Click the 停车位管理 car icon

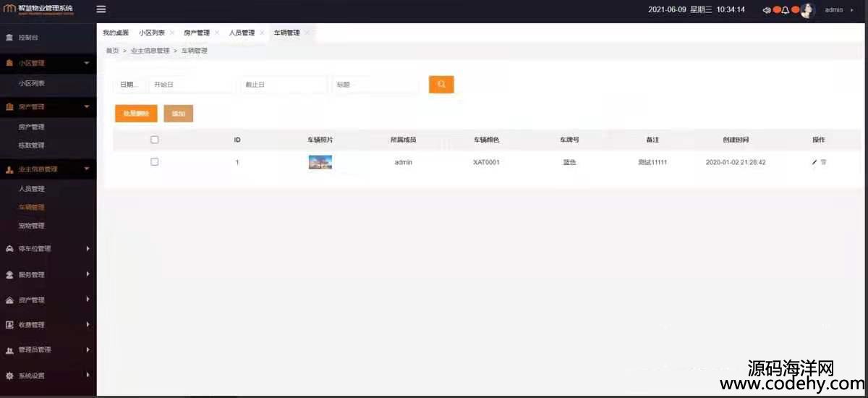click(x=9, y=249)
